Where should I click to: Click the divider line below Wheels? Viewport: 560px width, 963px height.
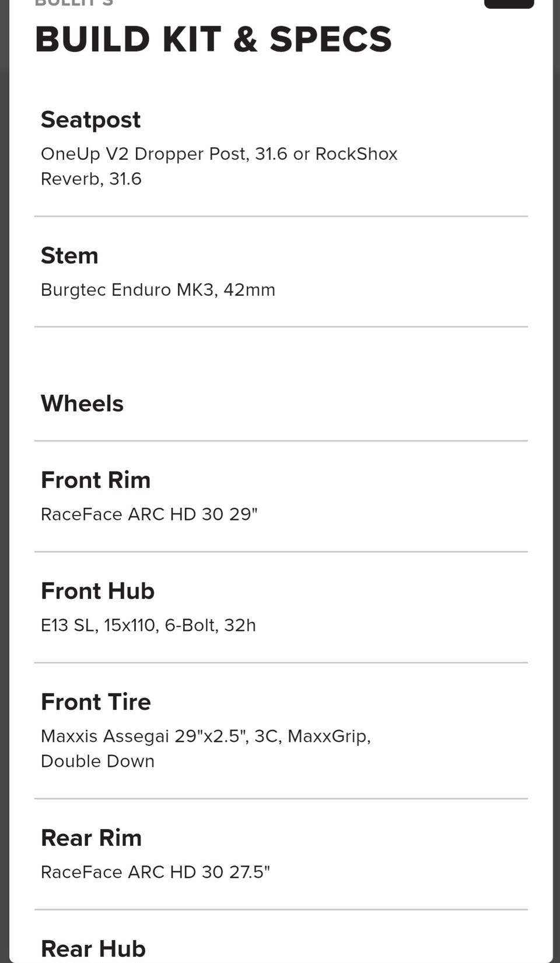[x=281, y=441]
